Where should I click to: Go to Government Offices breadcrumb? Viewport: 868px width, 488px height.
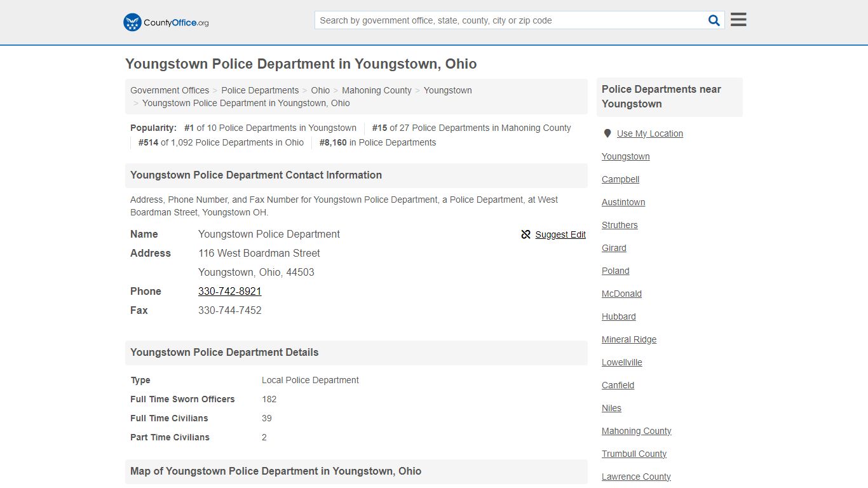click(170, 90)
